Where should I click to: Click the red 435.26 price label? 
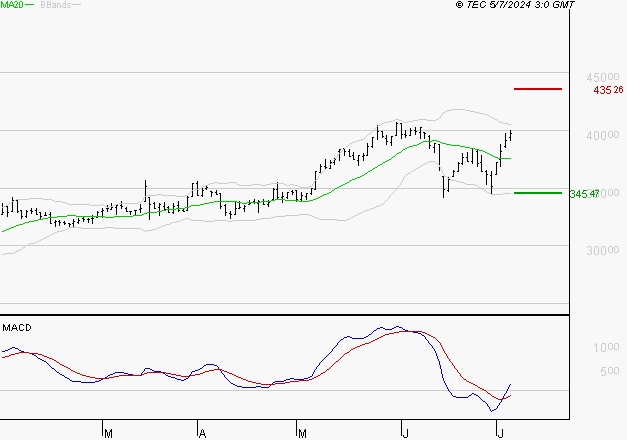coord(608,90)
